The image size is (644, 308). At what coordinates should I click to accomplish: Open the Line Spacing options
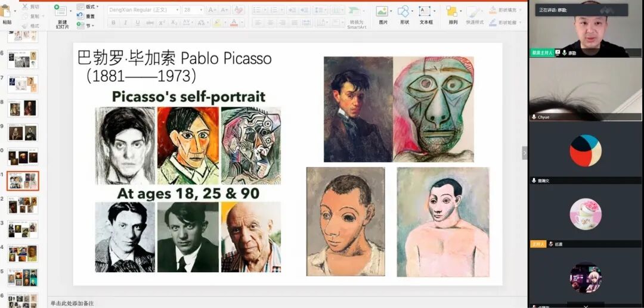click(320, 10)
